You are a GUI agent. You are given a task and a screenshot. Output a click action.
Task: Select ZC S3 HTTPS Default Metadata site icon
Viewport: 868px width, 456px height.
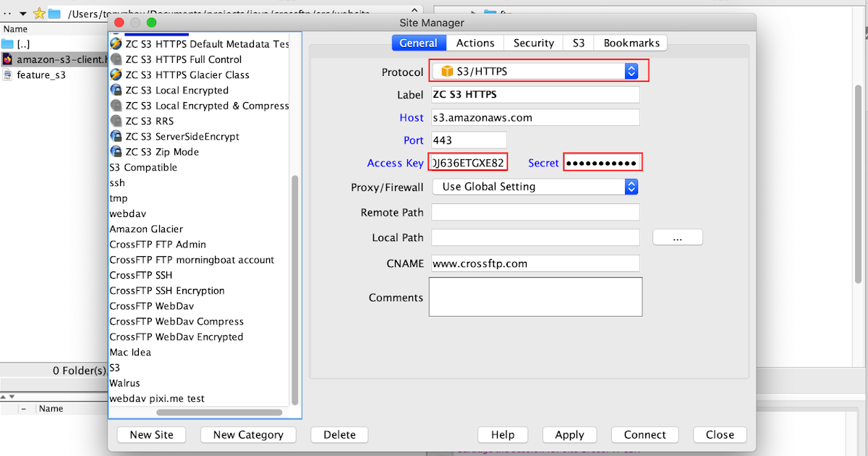pos(116,43)
